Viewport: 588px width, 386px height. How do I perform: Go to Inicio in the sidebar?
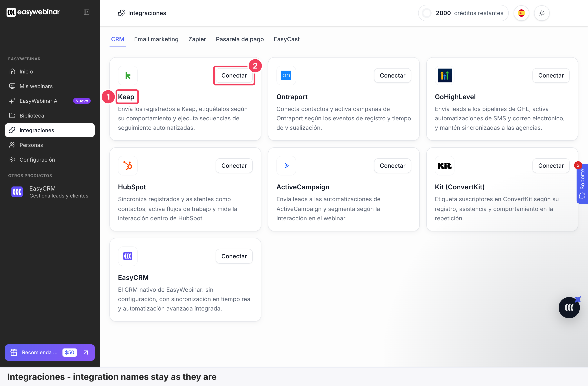[x=50, y=72]
